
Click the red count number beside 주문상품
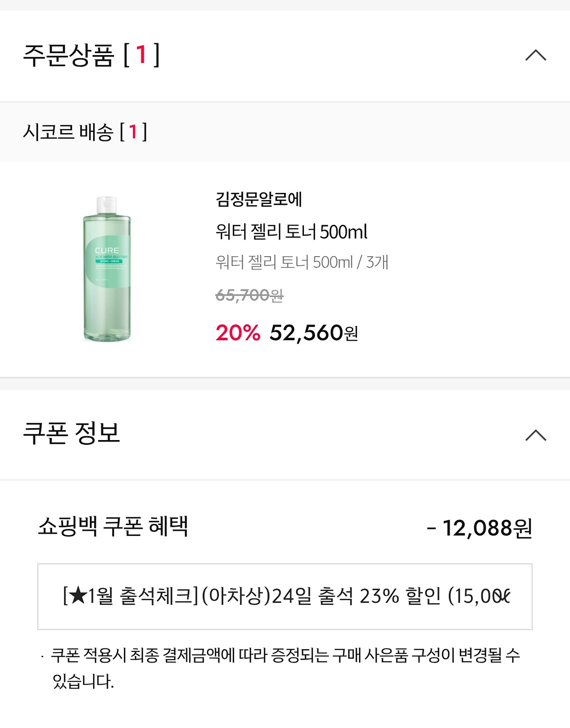coord(141,55)
